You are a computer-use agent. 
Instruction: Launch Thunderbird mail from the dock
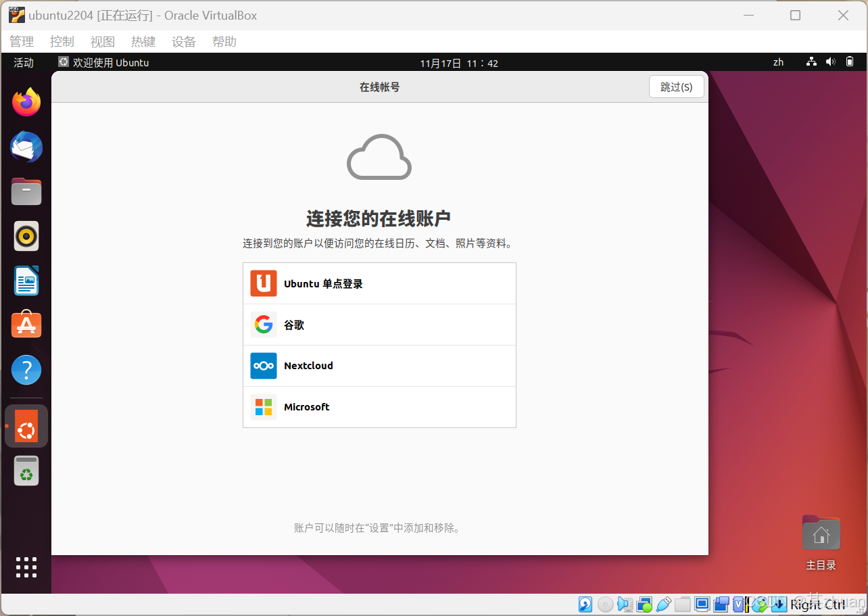click(26, 147)
